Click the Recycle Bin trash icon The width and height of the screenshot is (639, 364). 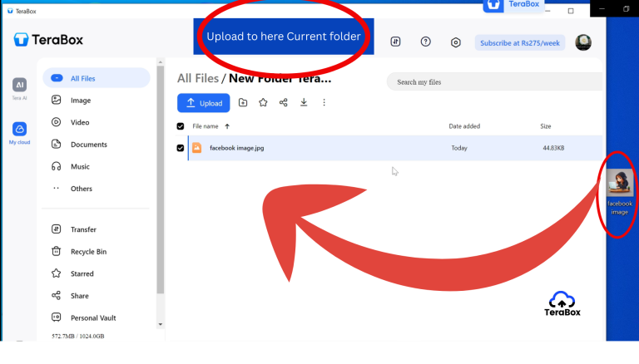click(x=57, y=251)
